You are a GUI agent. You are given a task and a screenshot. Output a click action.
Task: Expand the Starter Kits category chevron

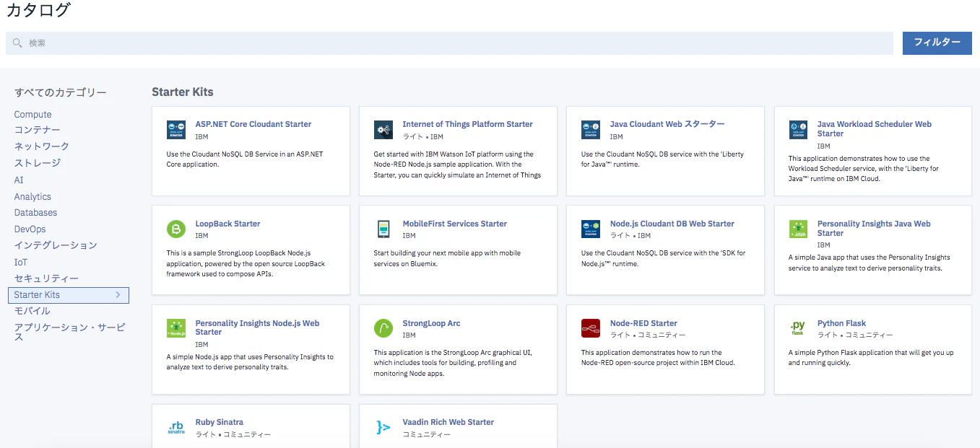click(118, 295)
